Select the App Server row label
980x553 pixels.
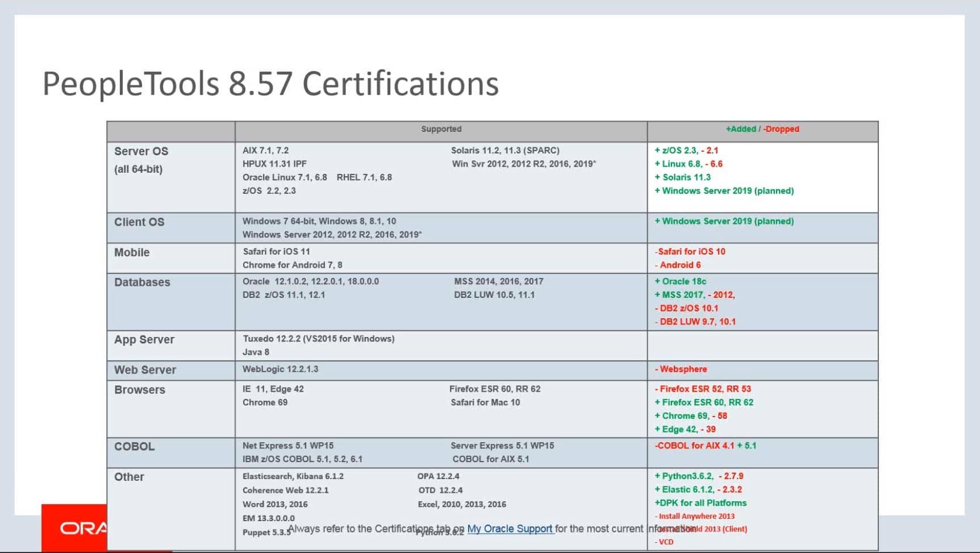coord(144,339)
